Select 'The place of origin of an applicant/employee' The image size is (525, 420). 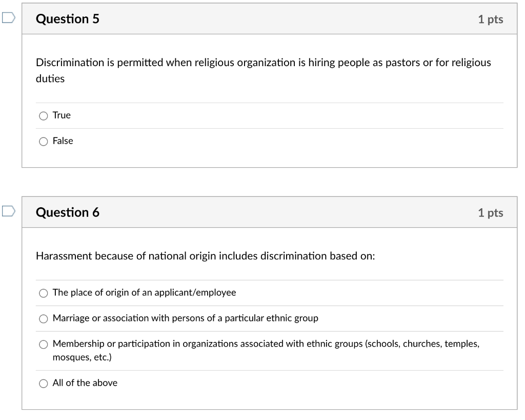44,293
